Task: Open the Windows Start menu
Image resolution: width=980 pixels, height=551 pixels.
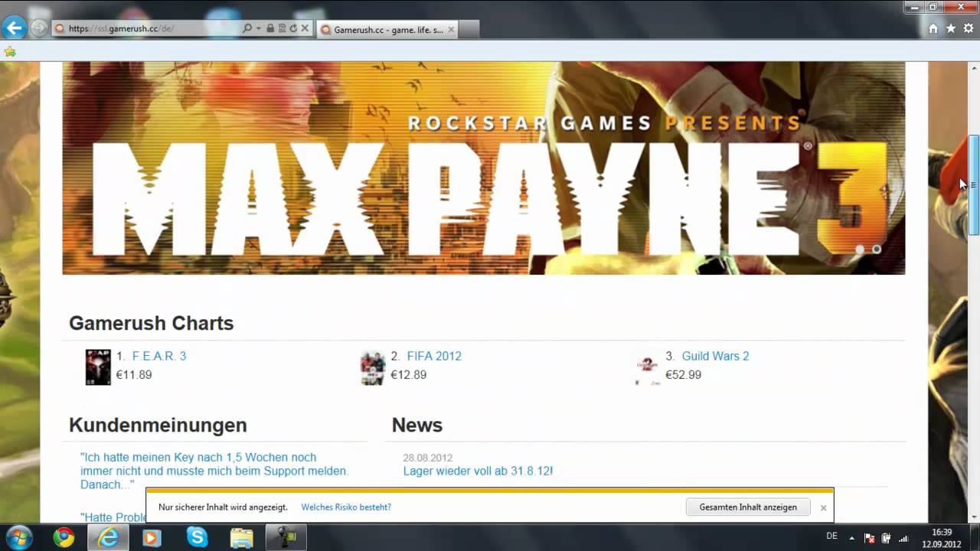Action: 18,537
